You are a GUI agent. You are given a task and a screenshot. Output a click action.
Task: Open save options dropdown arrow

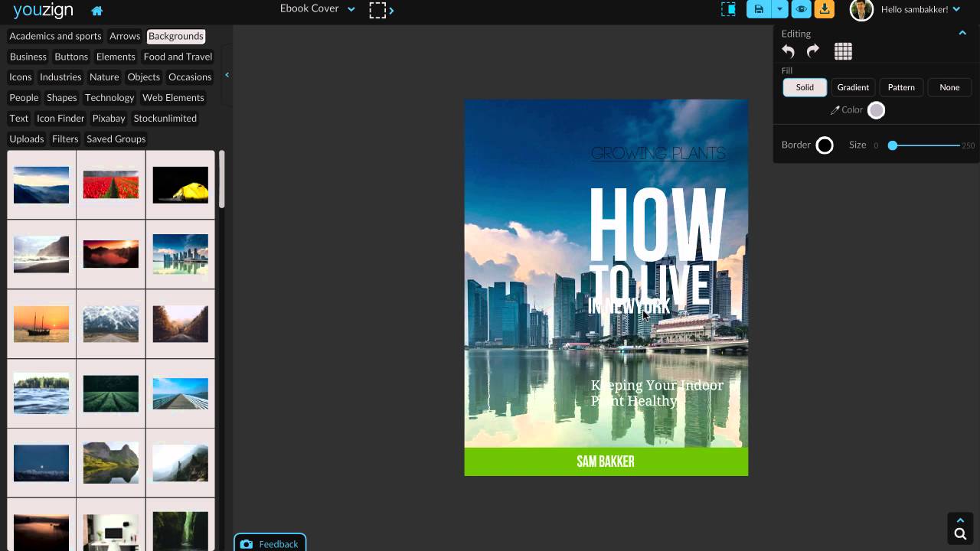pyautogui.click(x=779, y=9)
